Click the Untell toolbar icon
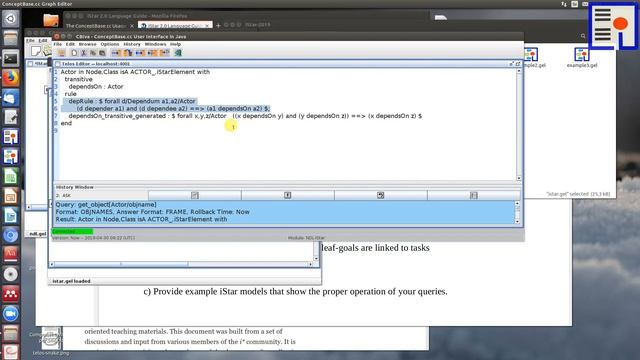640x360 pixels. 128,53
